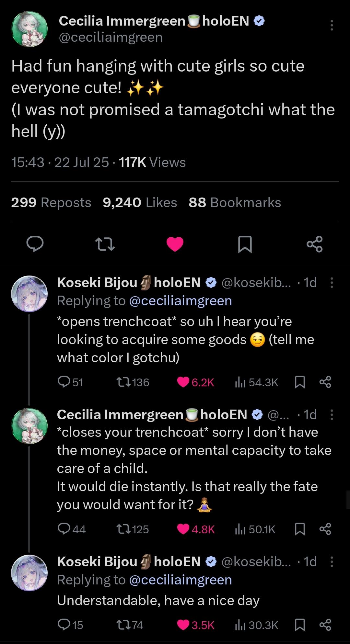Bookmark the main post
Screen dimensions: 350x644
coord(245,244)
